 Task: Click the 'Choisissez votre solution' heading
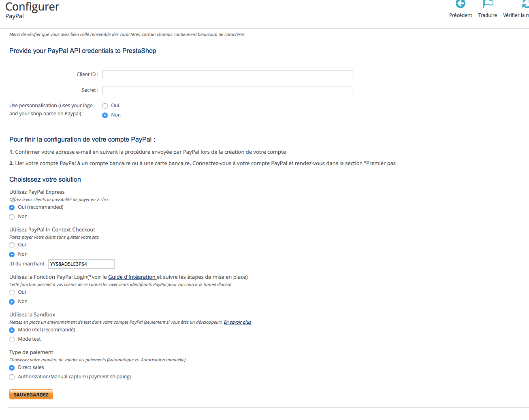point(45,180)
